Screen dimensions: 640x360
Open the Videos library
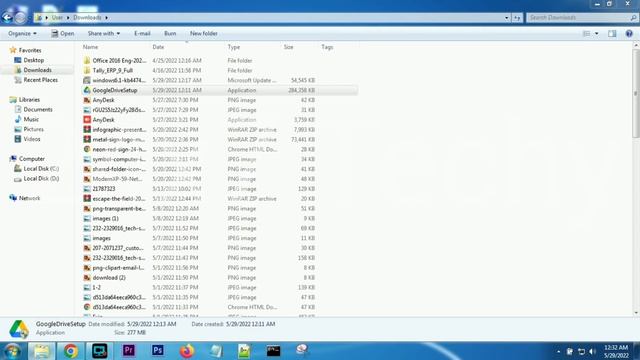[31, 139]
